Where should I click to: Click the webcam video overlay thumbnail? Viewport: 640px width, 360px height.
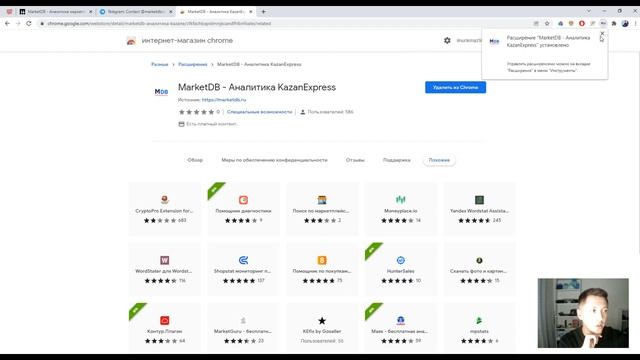583,313
